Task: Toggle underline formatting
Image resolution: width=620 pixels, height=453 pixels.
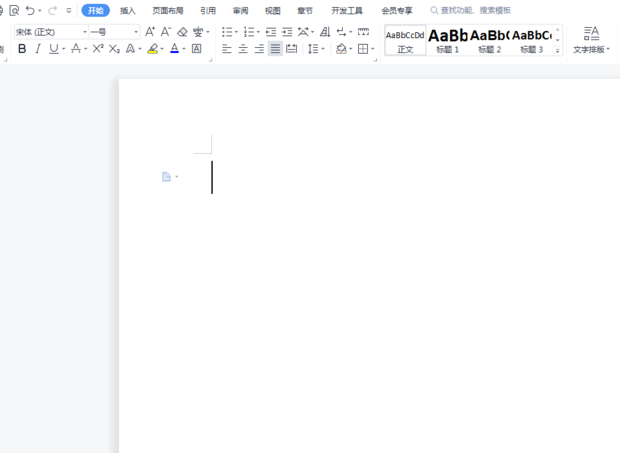Action: pos(53,49)
